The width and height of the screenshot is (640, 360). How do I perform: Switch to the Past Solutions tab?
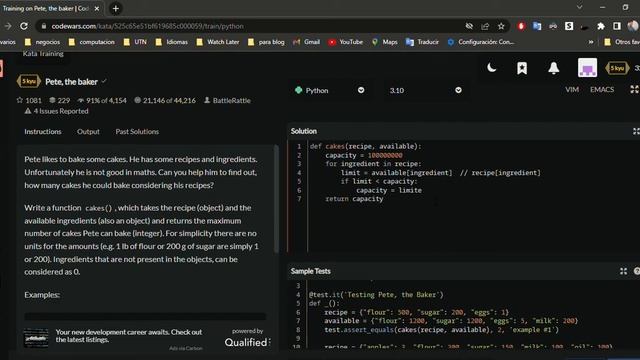137,131
